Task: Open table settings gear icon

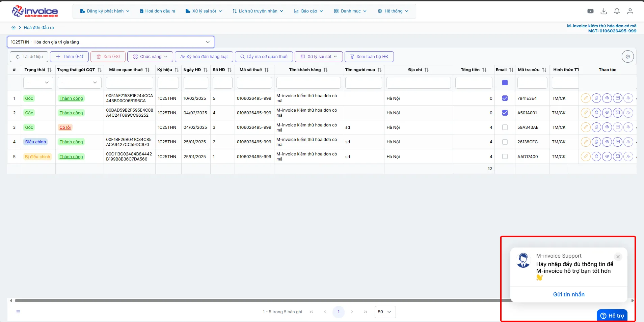Action: point(627,57)
